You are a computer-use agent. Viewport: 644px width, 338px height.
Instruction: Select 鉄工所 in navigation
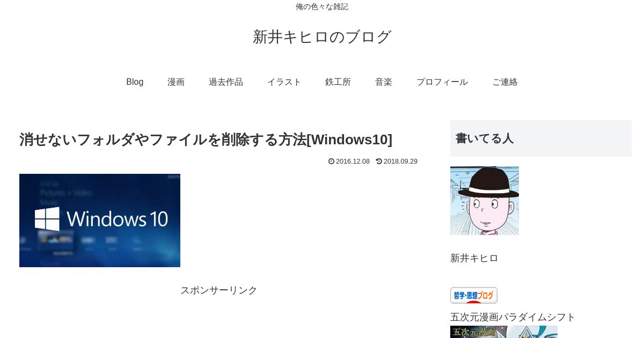[x=338, y=82]
